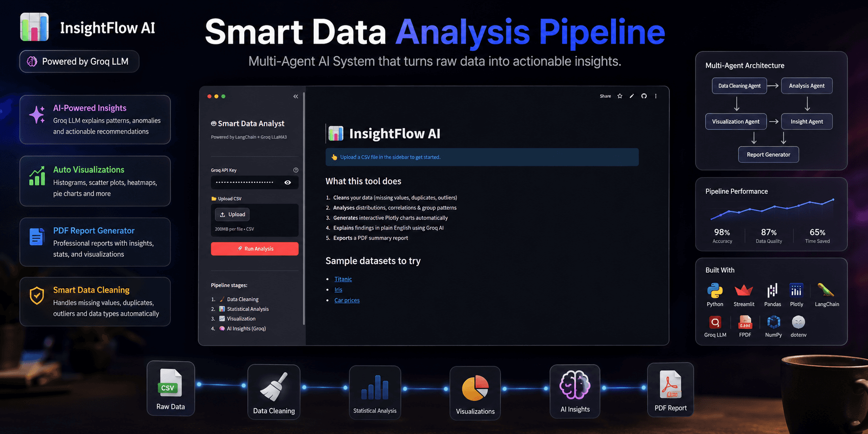This screenshot has width=868, height=434.
Task: Click the Statistical Analysis bars tile
Action: click(375, 392)
